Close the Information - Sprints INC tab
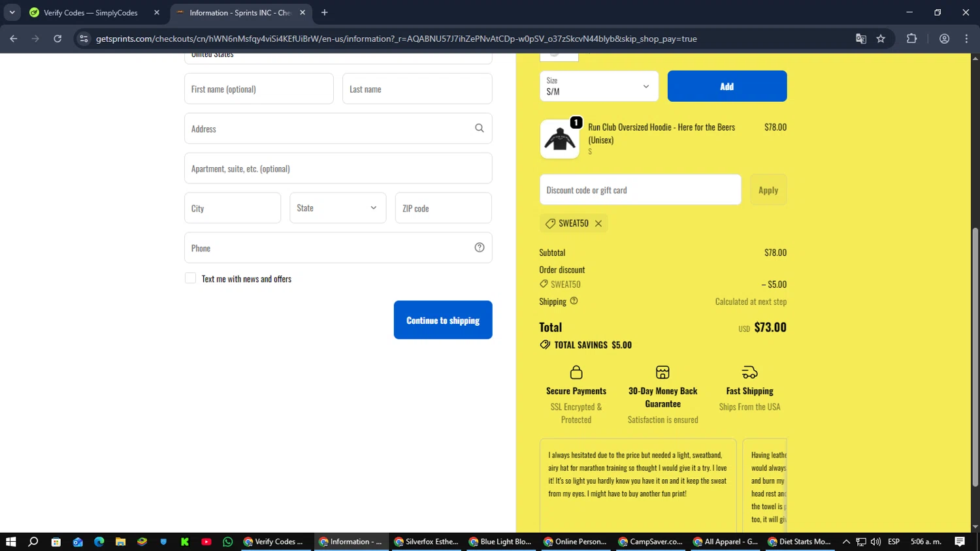The height and width of the screenshot is (551, 980). [x=302, y=12]
